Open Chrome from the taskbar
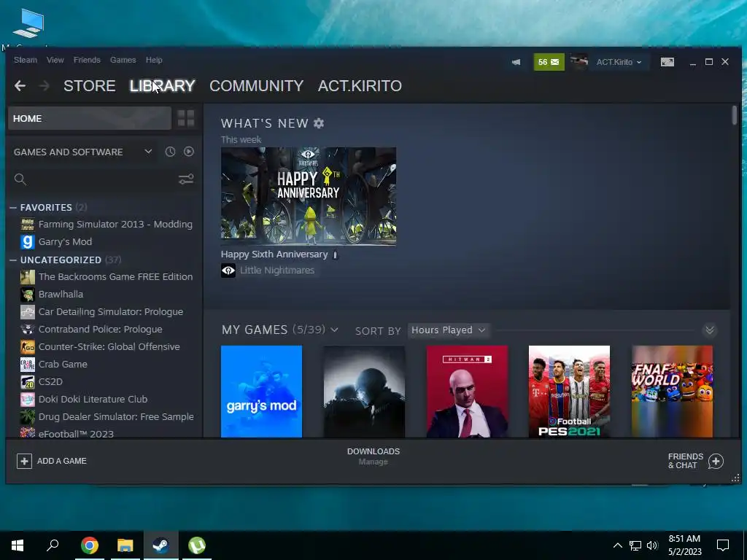Viewport: 747px width, 560px height. [90, 545]
